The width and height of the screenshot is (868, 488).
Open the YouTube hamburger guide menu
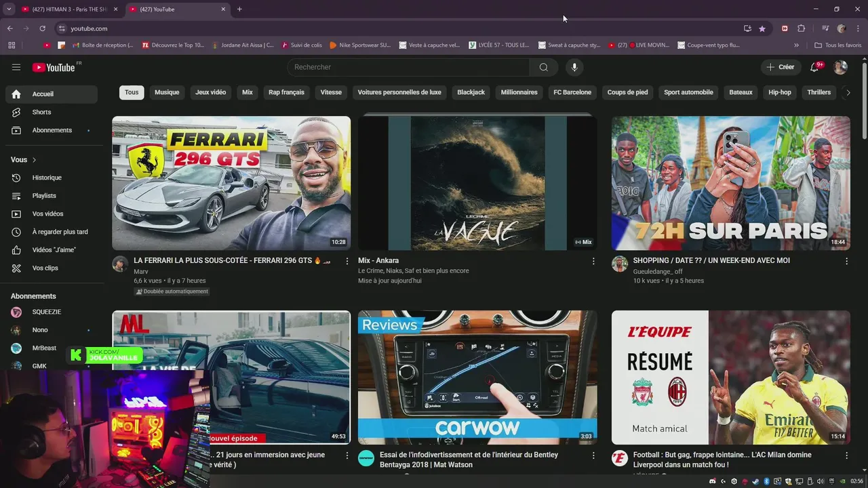coord(16,67)
